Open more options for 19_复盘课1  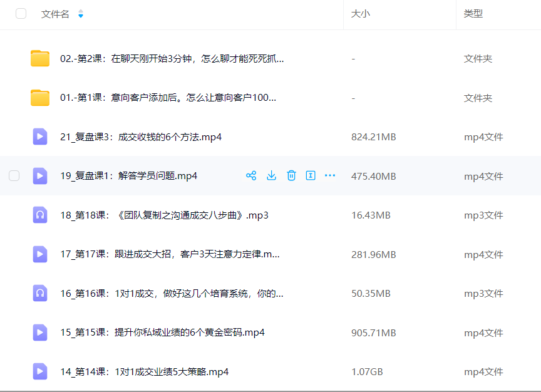point(330,175)
